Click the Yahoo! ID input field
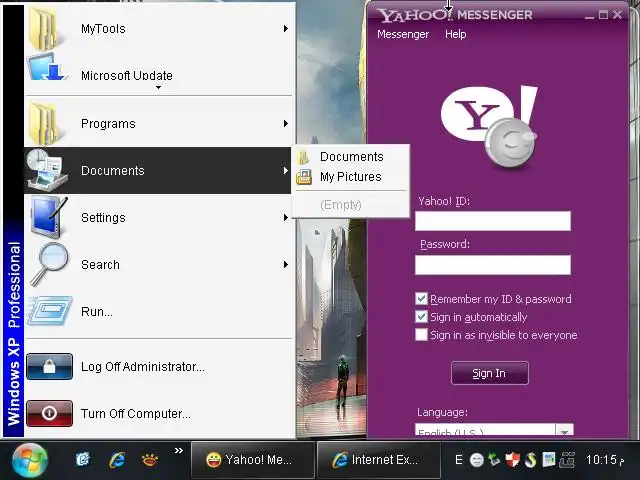Viewport: 640px width, 480px height. [493, 221]
